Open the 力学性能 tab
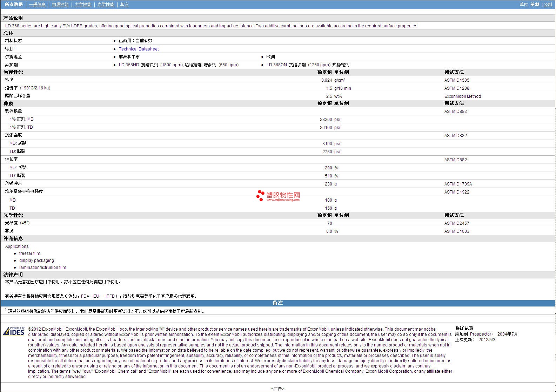Screen dimensions: 556x392 [x=83, y=5]
